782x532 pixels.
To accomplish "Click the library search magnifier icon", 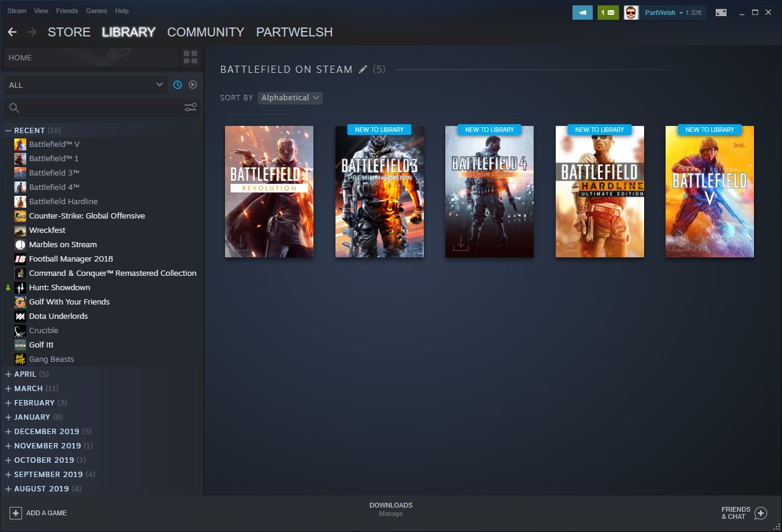I will pyautogui.click(x=14, y=107).
